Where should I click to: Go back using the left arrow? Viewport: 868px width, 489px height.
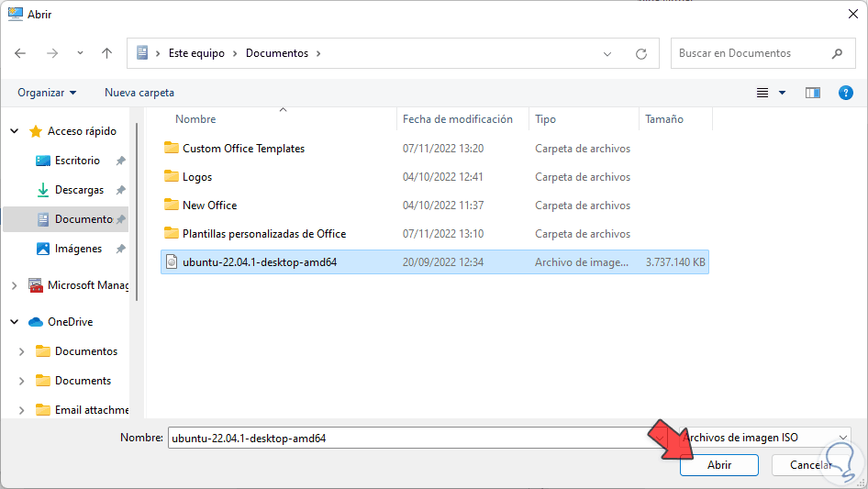click(x=20, y=53)
